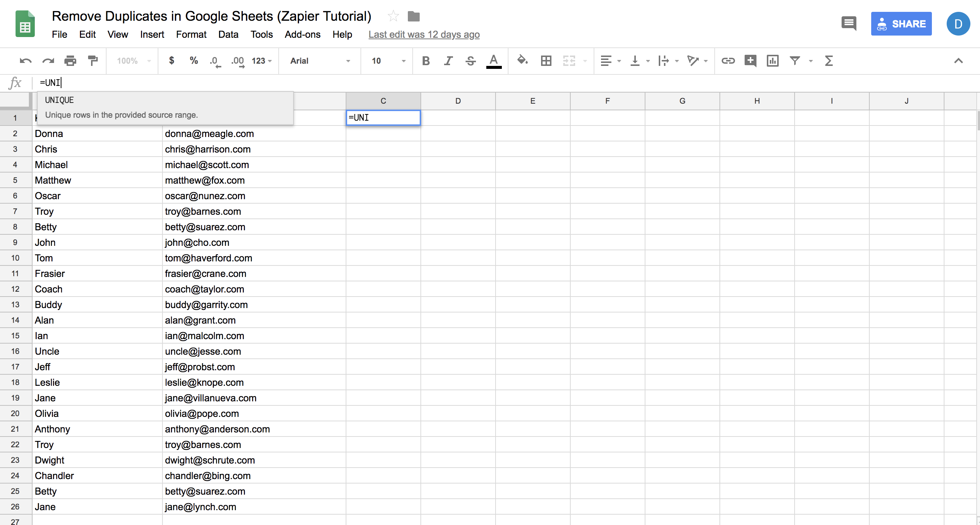The image size is (980, 525).
Task: Open the Edit menu
Action: [x=87, y=35]
